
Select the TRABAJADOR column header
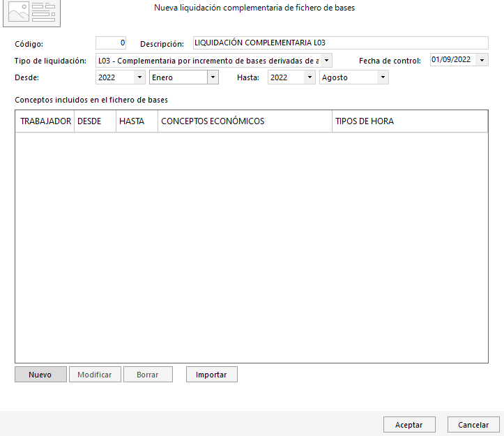45,121
